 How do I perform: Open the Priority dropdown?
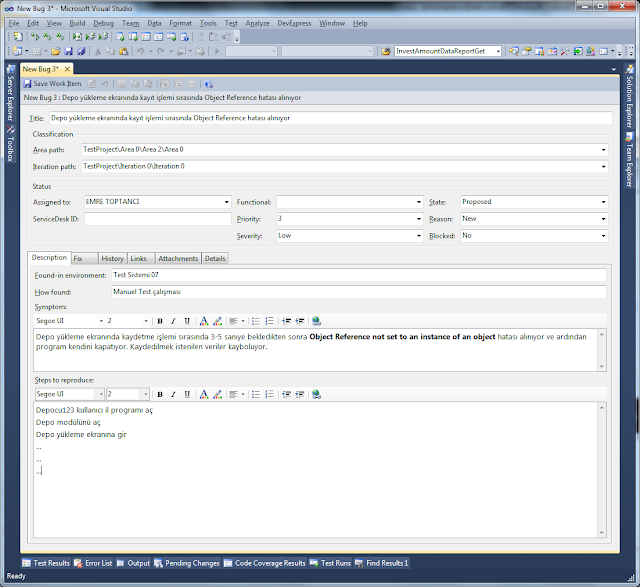coord(419,219)
